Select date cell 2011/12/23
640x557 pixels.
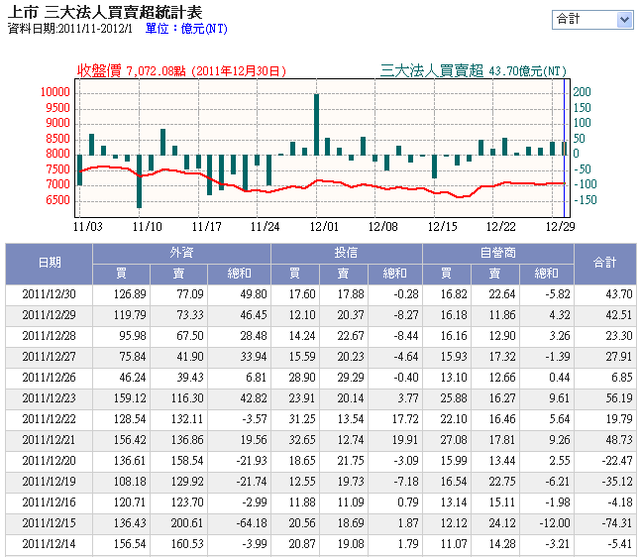tap(49, 399)
